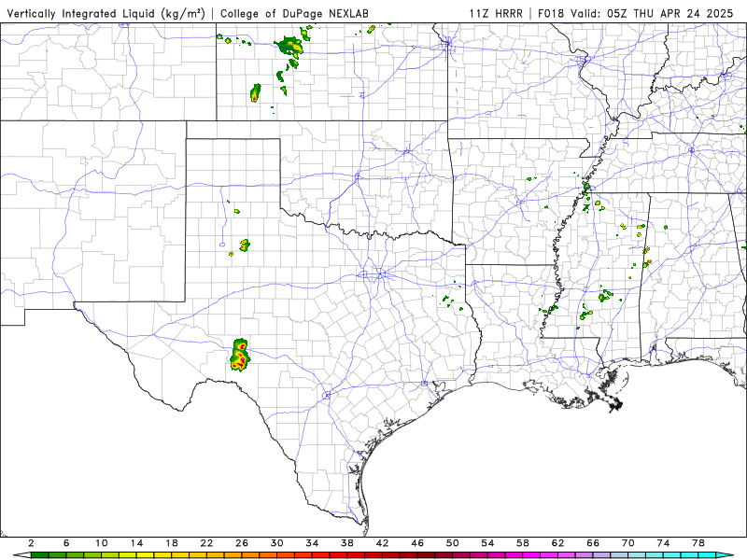The height and width of the screenshot is (560, 747).
Task: Click the color scale label "2"
Action: click(x=31, y=543)
